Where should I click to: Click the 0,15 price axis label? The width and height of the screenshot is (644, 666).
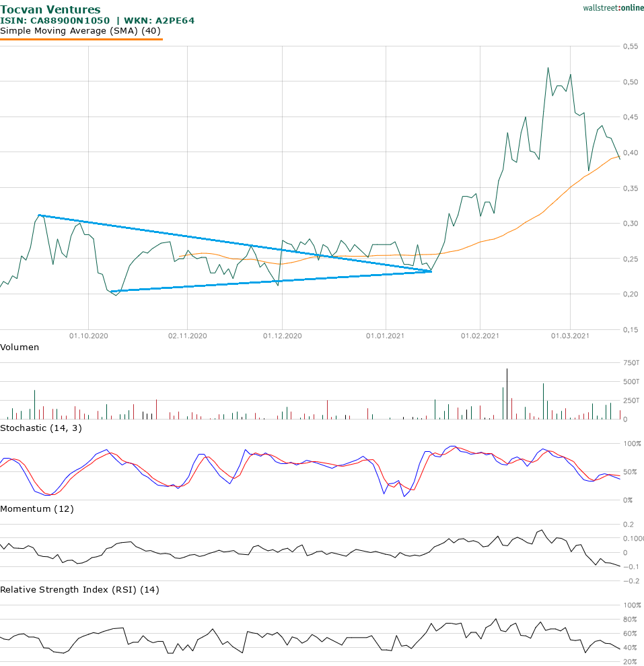click(631, 329)
